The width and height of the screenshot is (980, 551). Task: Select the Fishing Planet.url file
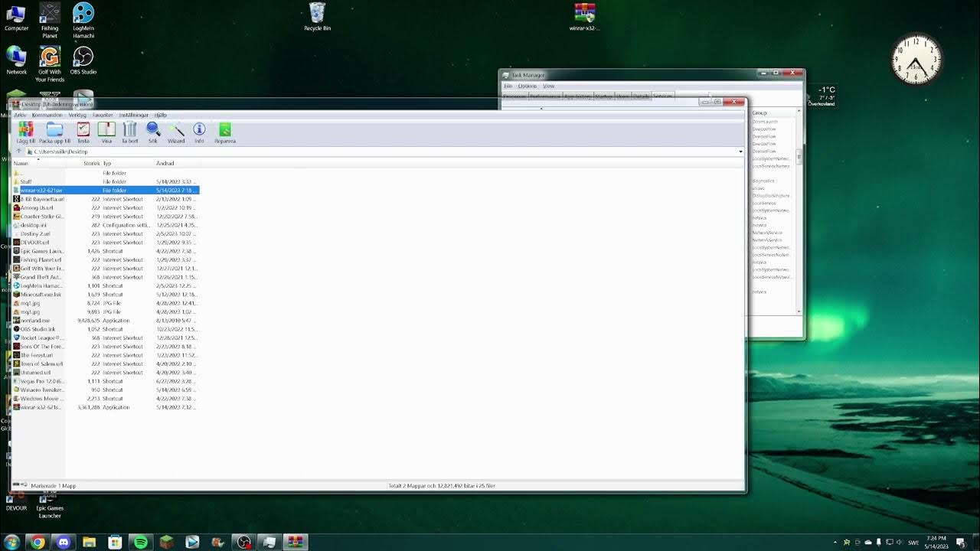tap(106, 259)
